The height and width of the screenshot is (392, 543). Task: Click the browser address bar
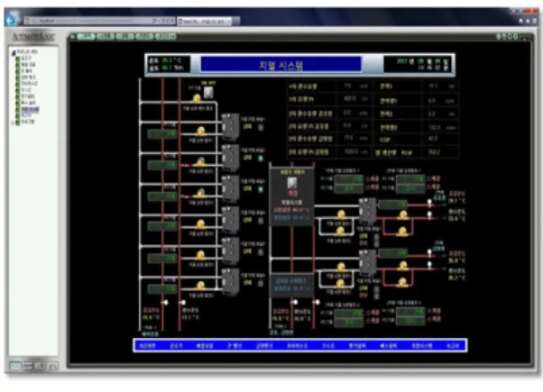[x=100, y=21]
